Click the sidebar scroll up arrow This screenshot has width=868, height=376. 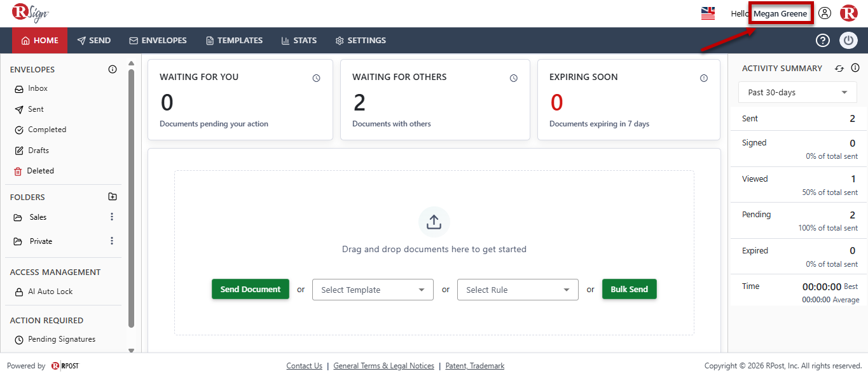(131, 63)
